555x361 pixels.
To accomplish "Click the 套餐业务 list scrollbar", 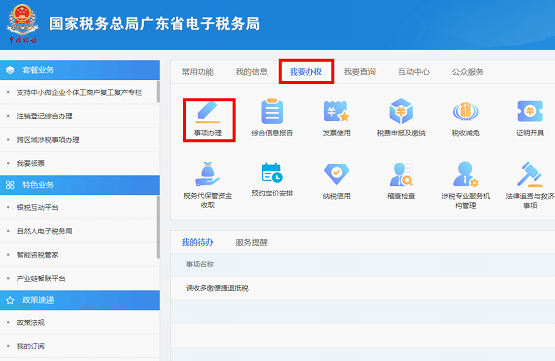I will point(158,92).
